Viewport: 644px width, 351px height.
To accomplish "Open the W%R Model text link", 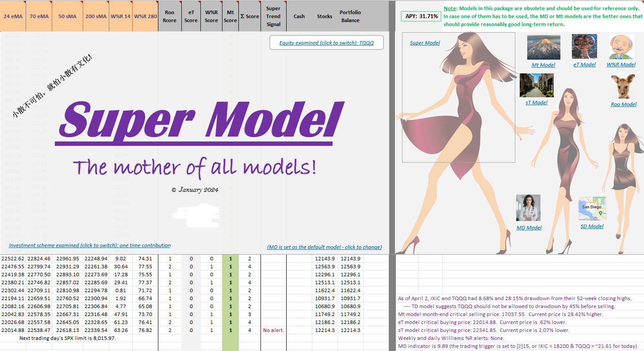I will click(621, 65).
